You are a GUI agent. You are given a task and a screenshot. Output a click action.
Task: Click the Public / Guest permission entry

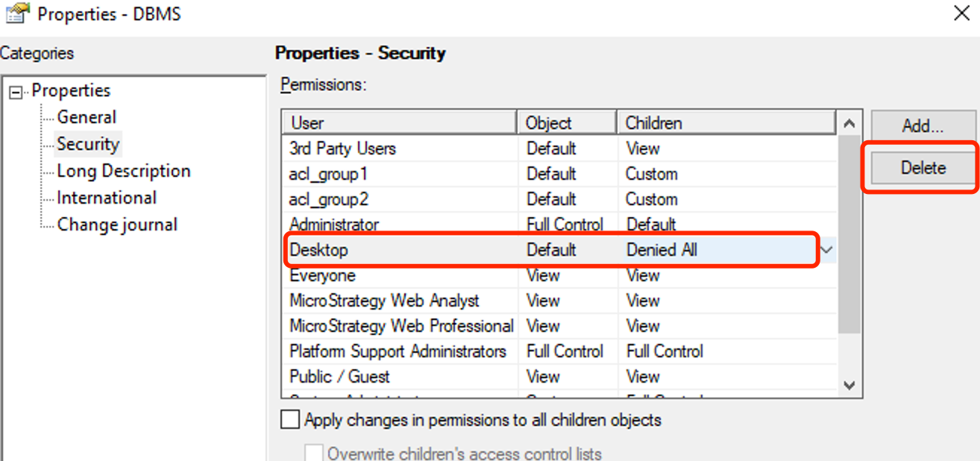click(338, 376)
